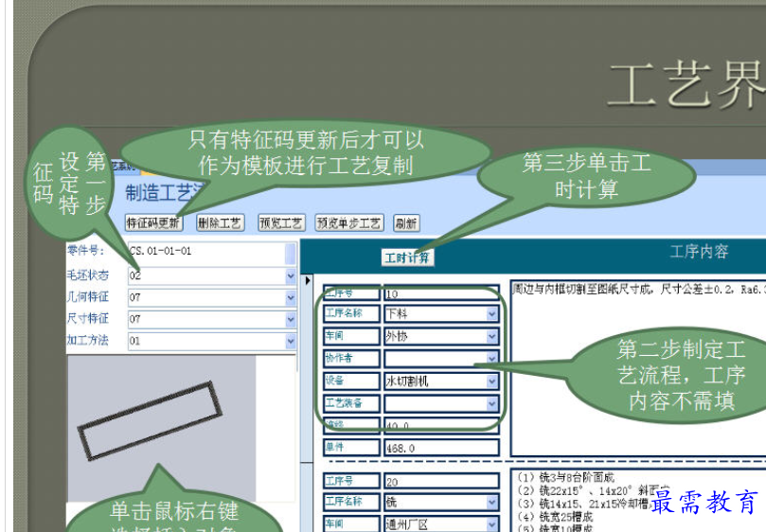Viewport: 766px width, 532px height.
Task: Expand the 几何特征 dropdown arrow
Action: click(x=291, y=297)
